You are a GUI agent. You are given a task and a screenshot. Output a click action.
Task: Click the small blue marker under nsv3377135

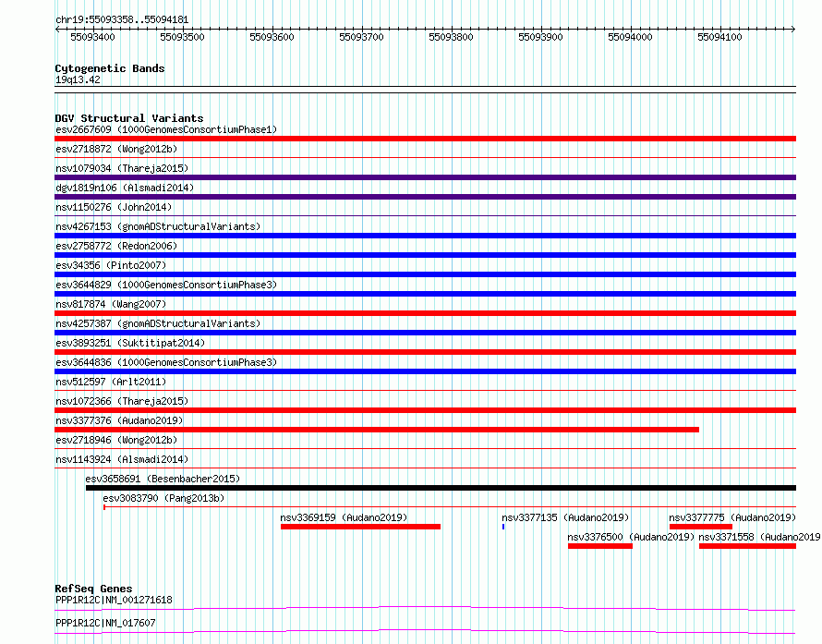point(503,527)
